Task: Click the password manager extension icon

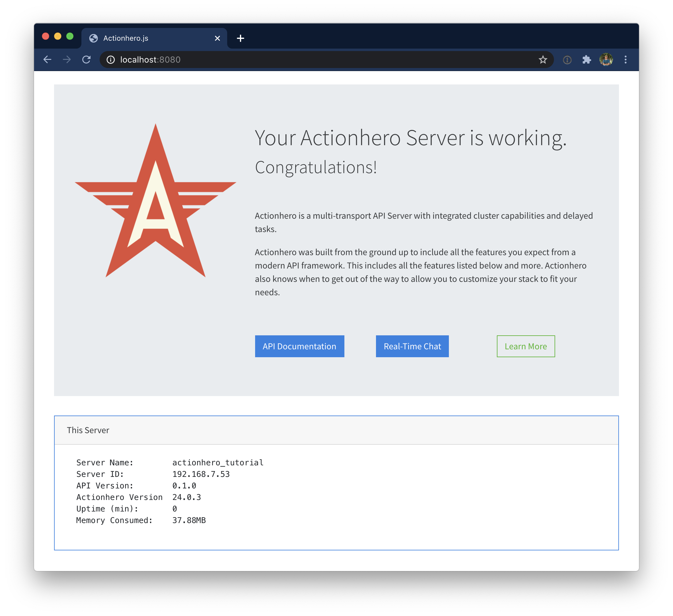Action: (567, 60)
